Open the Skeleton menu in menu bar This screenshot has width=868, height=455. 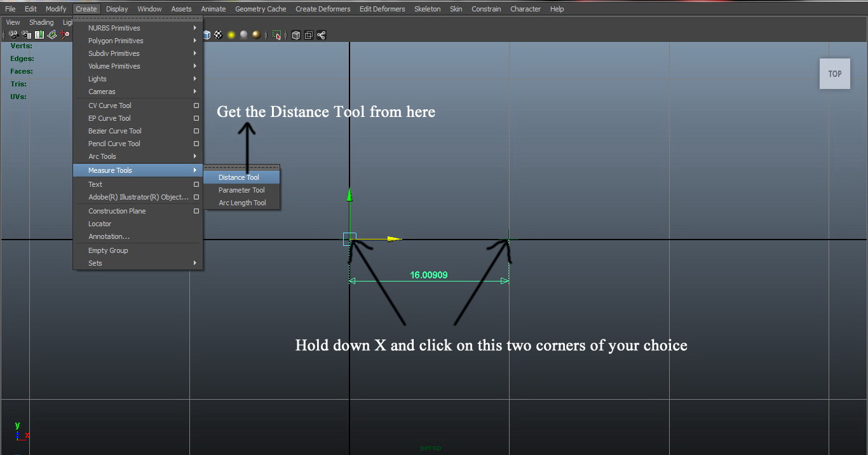click(427, 9)
